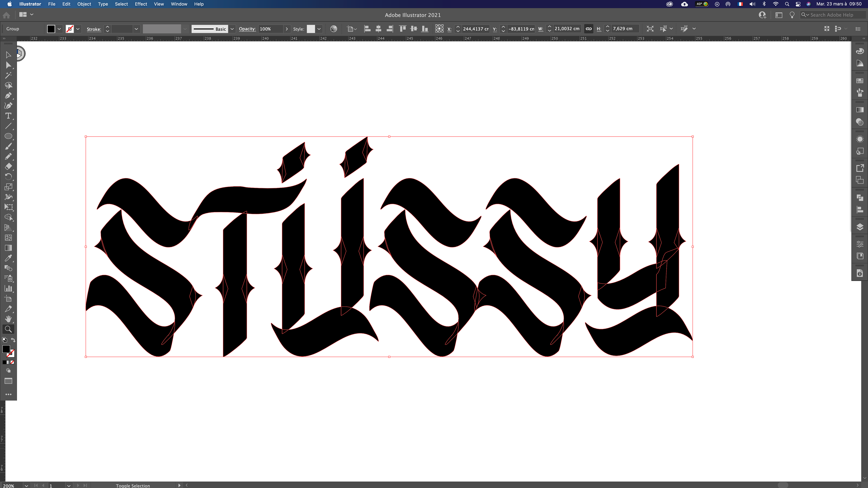Open the Swatches panel icon
This screenshot has width=868, height=488.
860,81
